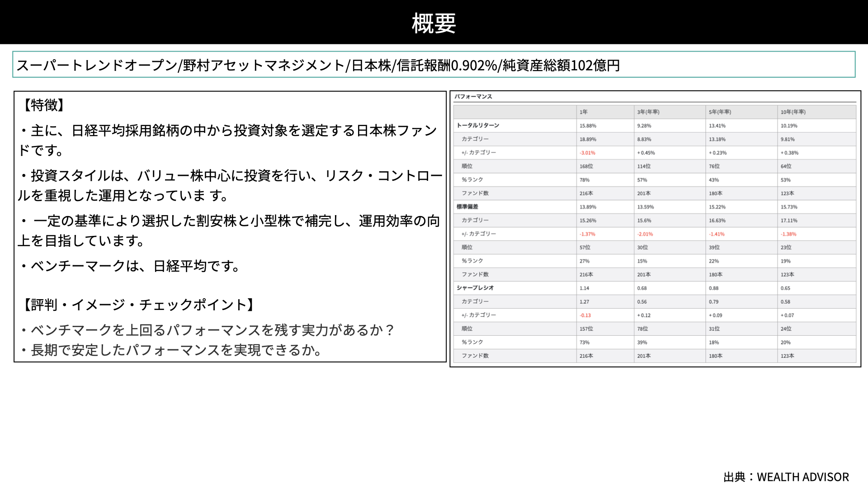Select the red -1.38% value

point(788,234)
